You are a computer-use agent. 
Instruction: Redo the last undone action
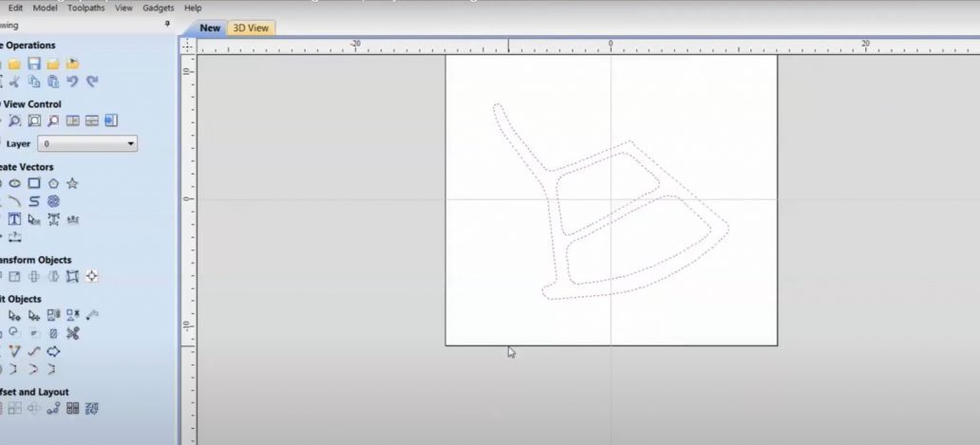point(92,82)
